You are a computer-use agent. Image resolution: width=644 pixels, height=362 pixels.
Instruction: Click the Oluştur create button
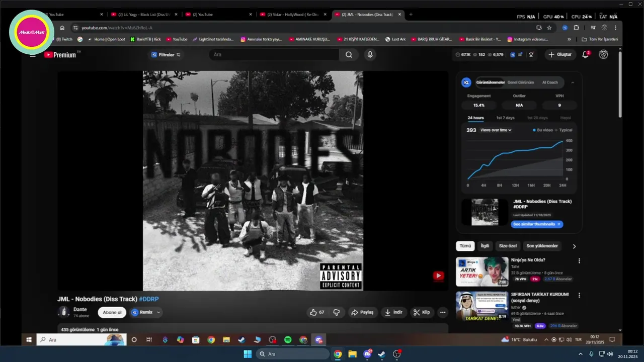560,54
